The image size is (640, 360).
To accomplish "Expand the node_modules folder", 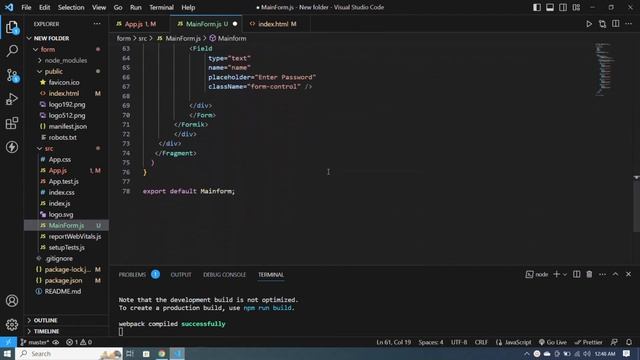I will 65,60.
